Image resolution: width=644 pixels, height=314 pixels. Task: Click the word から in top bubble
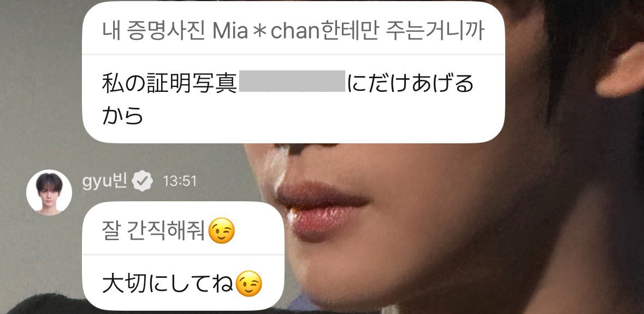point(122,115)
